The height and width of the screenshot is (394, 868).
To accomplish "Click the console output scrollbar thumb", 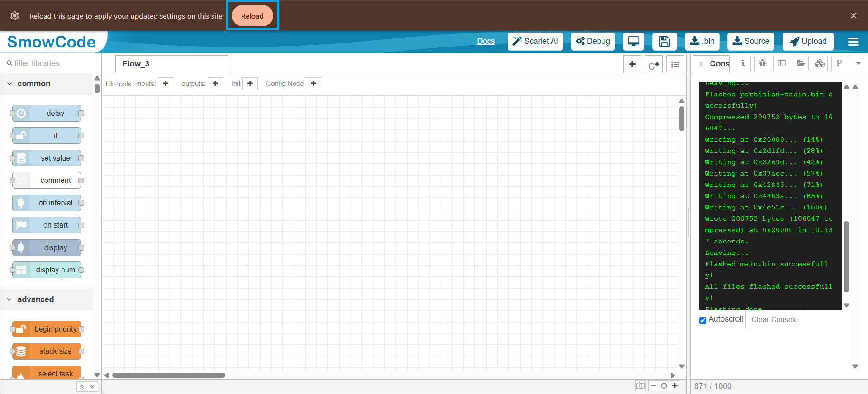I will click(846, 256).
